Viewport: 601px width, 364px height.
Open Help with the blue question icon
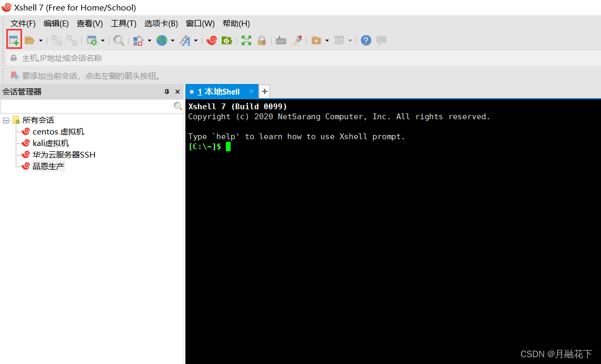point(366,40)
